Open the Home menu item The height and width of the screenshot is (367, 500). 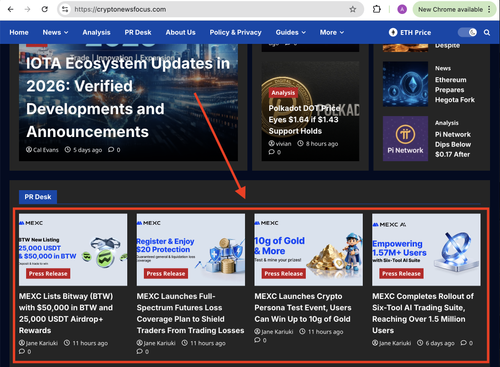pyautogui.click(x=19, y=32)
